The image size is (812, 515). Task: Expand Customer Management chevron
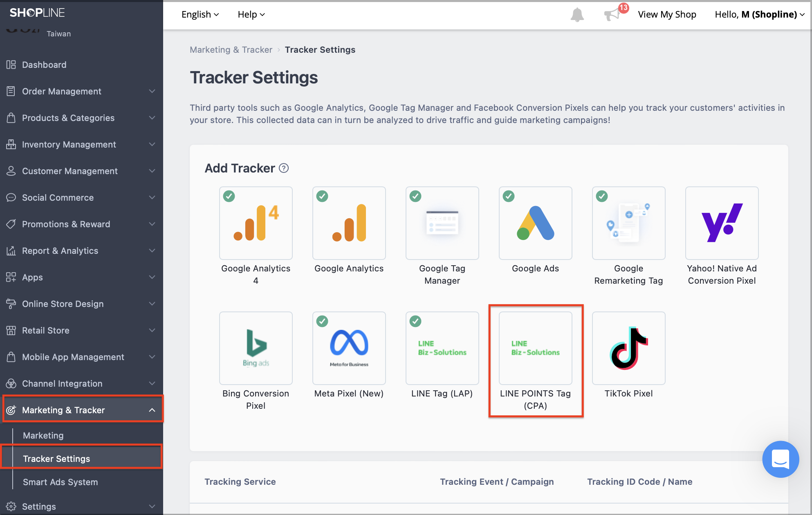152,171
